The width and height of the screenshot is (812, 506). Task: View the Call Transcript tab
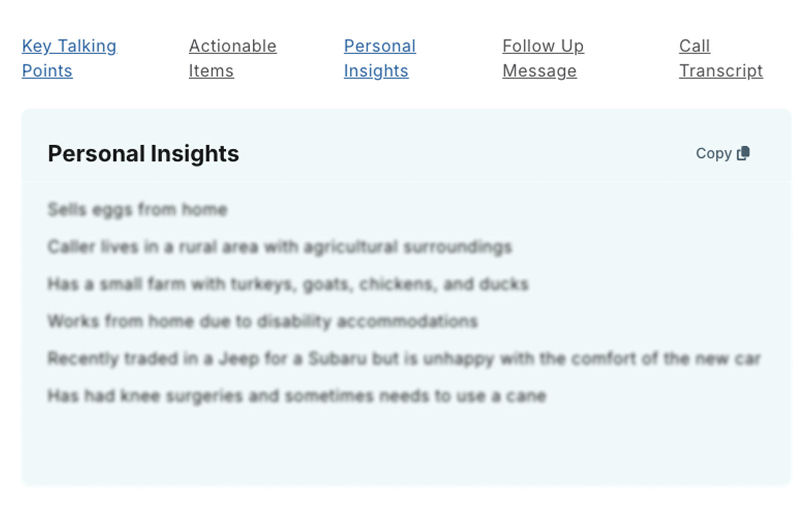click(x=720, y=58)
